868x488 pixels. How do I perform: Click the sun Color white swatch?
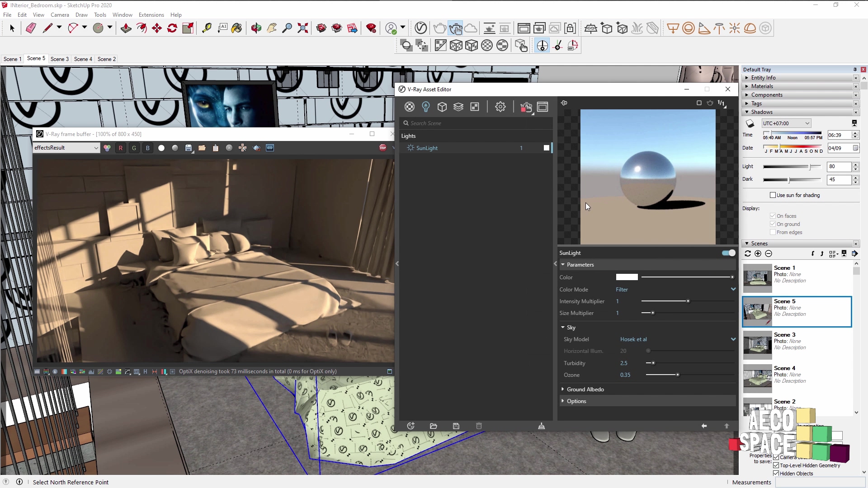click(x=627, y=277)
